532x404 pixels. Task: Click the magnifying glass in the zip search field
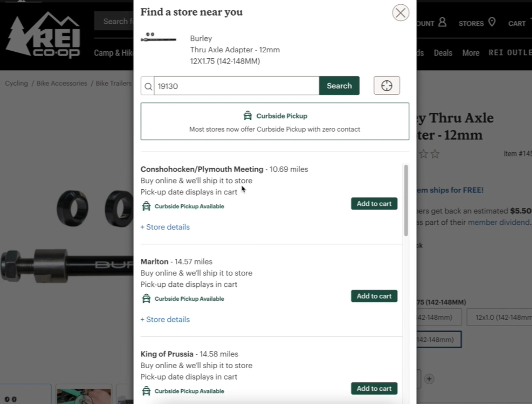[x=148, y=86]
